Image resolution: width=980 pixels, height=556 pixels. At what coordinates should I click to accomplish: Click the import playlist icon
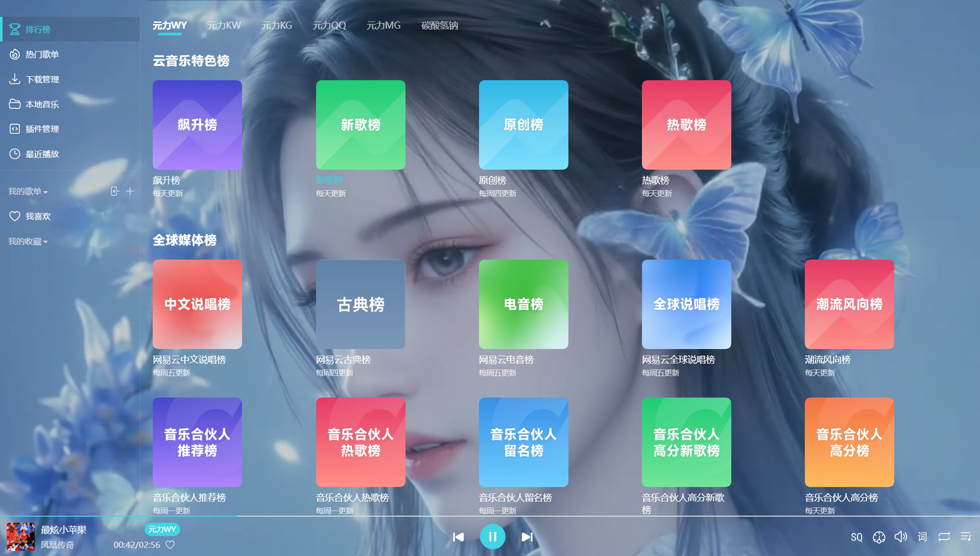115,191
